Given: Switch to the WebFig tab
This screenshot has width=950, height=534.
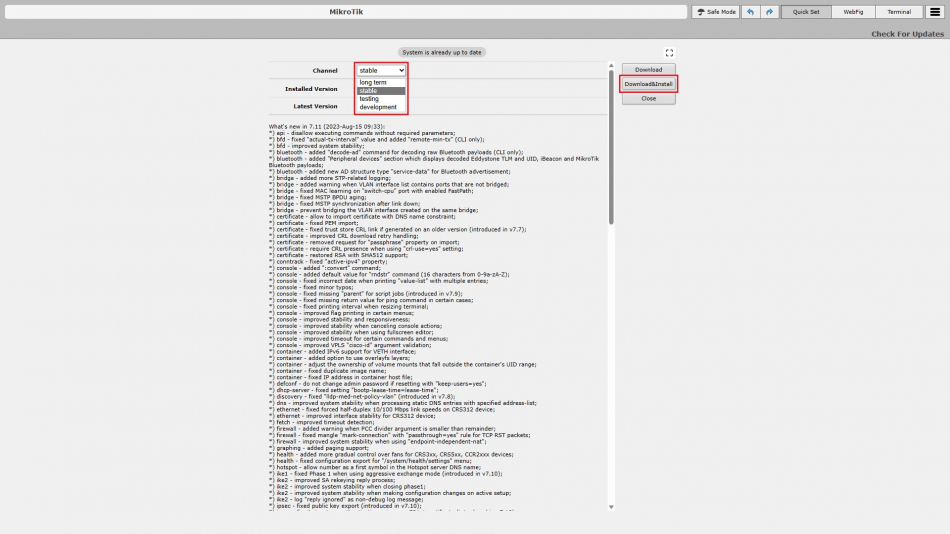Looking at the screenshot, I should [853, 12].
